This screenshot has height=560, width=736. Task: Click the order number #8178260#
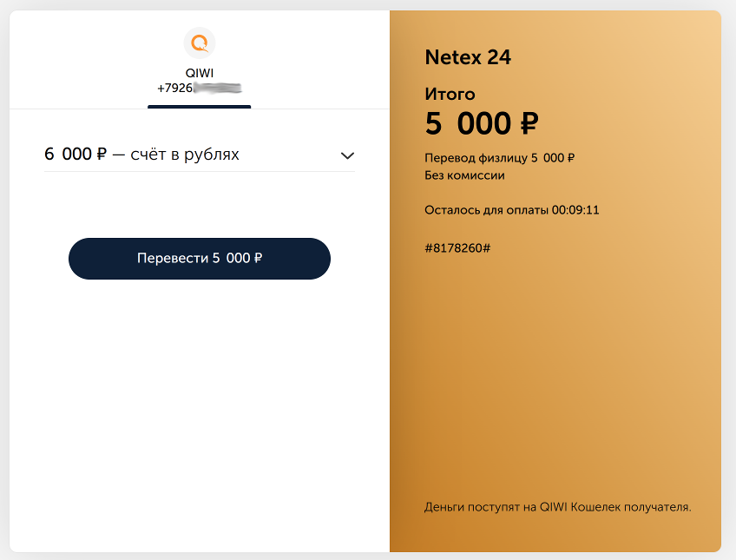[457, 248]
